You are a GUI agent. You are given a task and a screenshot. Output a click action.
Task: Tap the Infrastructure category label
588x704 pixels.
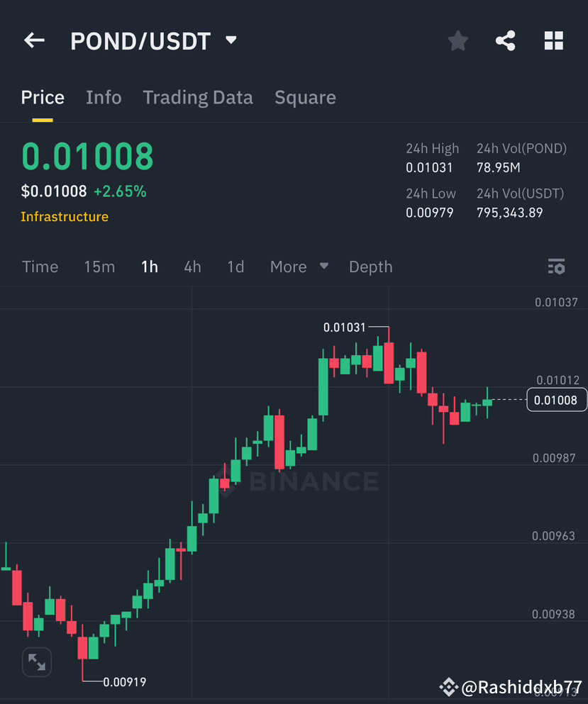[65, 217]
